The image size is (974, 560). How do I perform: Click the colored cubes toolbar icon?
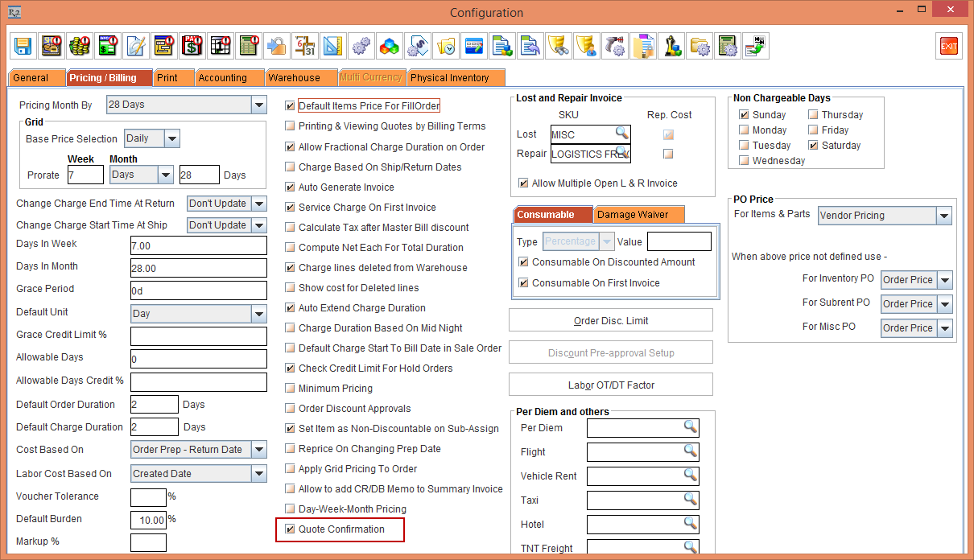pyautogui.click(x=388, y=46)
